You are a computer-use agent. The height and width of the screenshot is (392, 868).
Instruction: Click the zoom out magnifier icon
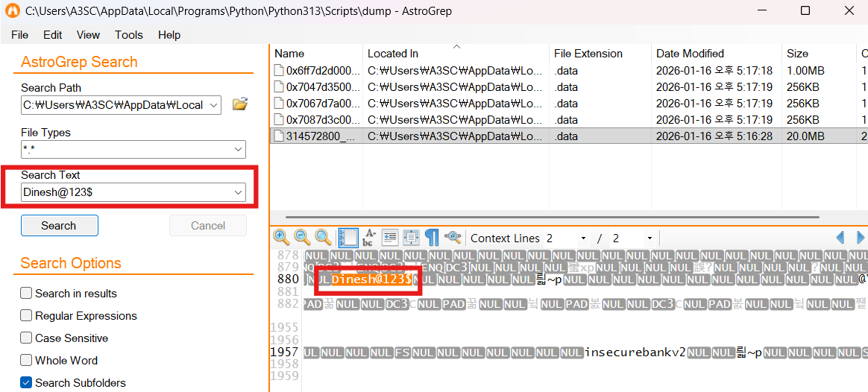pyautogui.click(x=303, y=238)
